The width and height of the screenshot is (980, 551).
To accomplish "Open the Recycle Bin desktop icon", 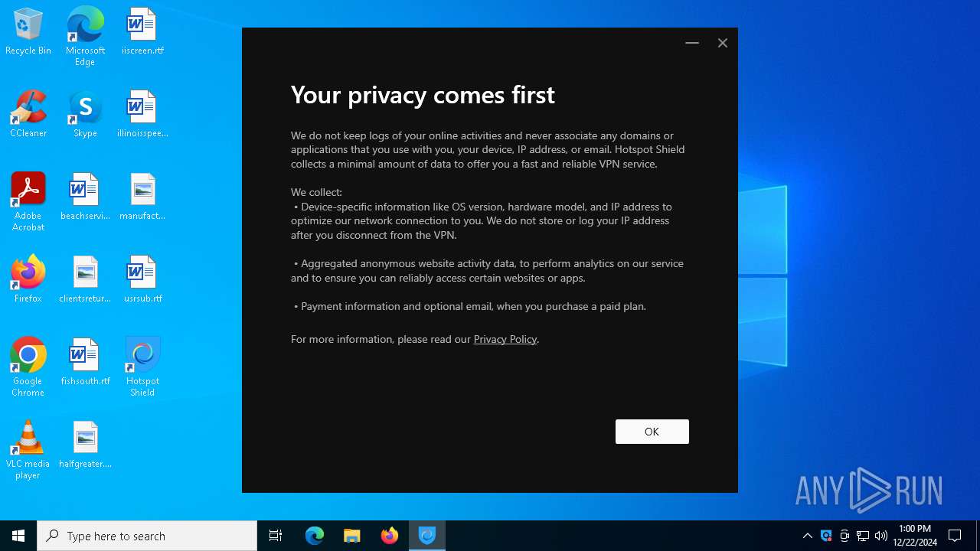I will point(28,32).
